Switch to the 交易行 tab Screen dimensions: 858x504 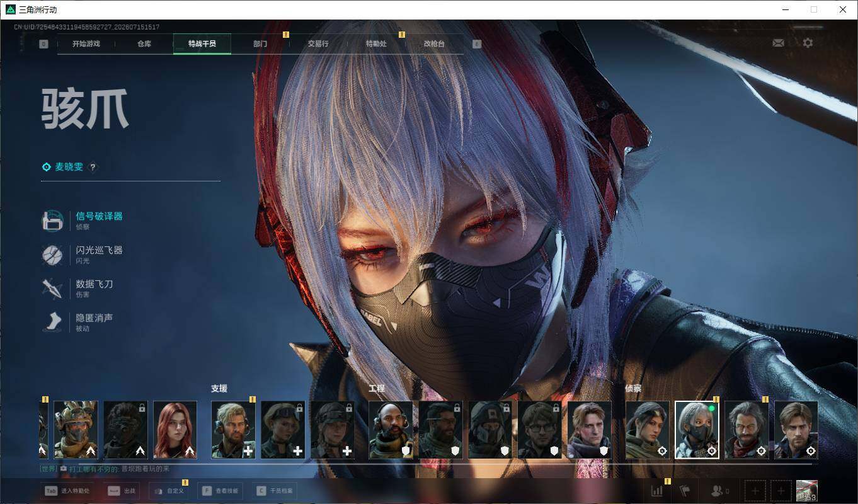click(317, 44)
